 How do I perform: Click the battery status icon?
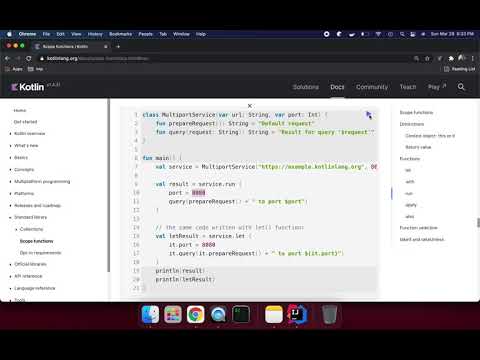(x=365, y=34)
